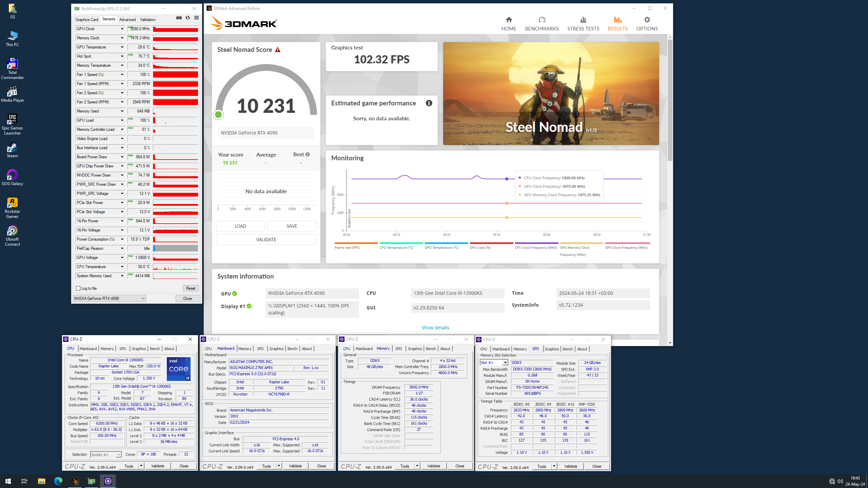The image size is (868, 488).
Task: Toggle the CPU Clock Frequency legend item
Action: coord(536,246)
